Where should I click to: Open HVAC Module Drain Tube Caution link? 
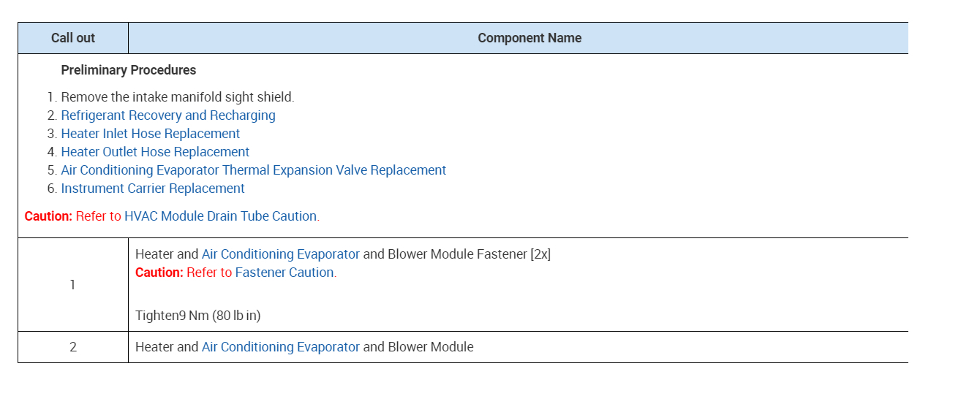(x=220, y=216)
